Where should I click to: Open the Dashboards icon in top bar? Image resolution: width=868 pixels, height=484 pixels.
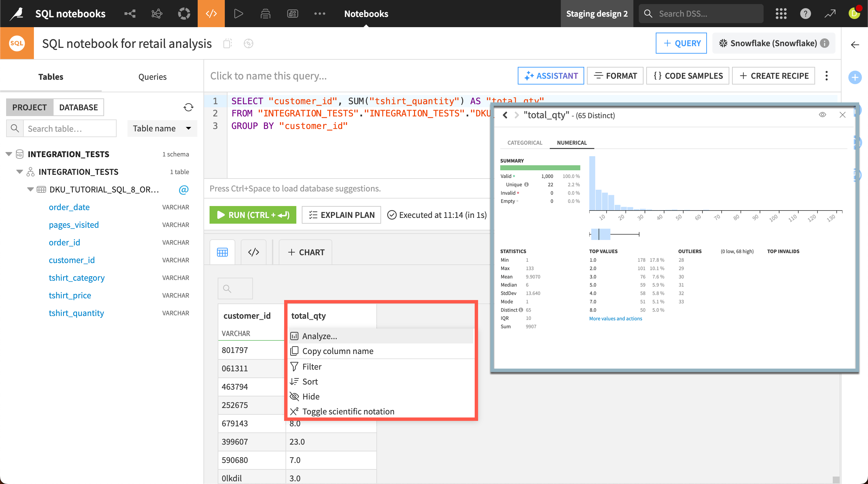point(293,14)
